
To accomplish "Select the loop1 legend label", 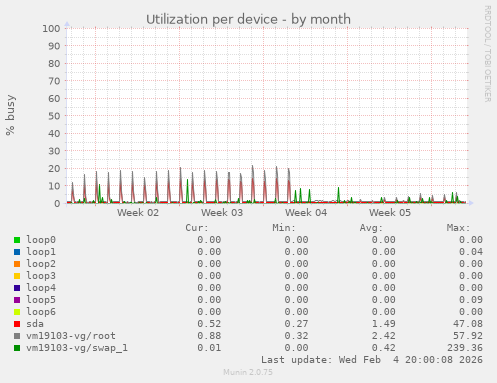I will 41,252.
